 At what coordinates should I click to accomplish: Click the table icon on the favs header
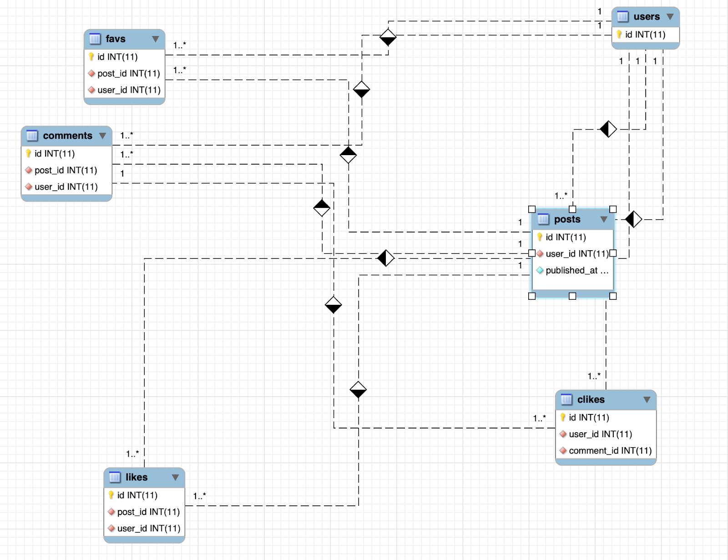[94, 39]
